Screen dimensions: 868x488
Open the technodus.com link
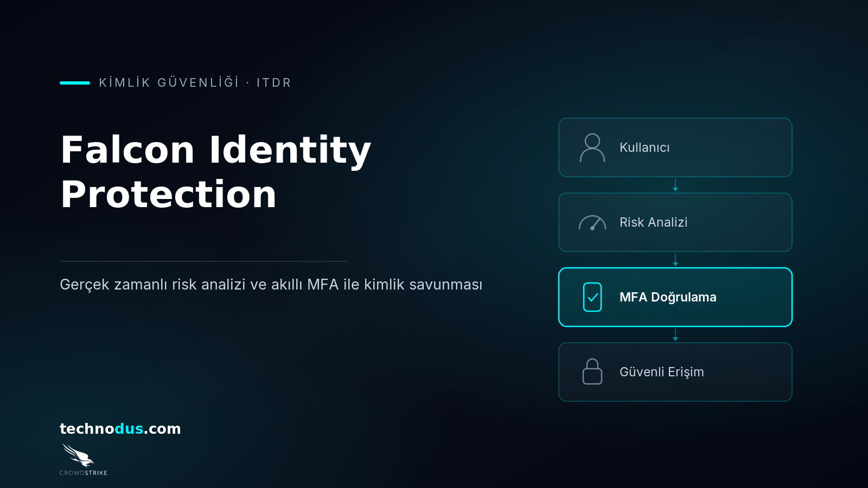[120, 428]
